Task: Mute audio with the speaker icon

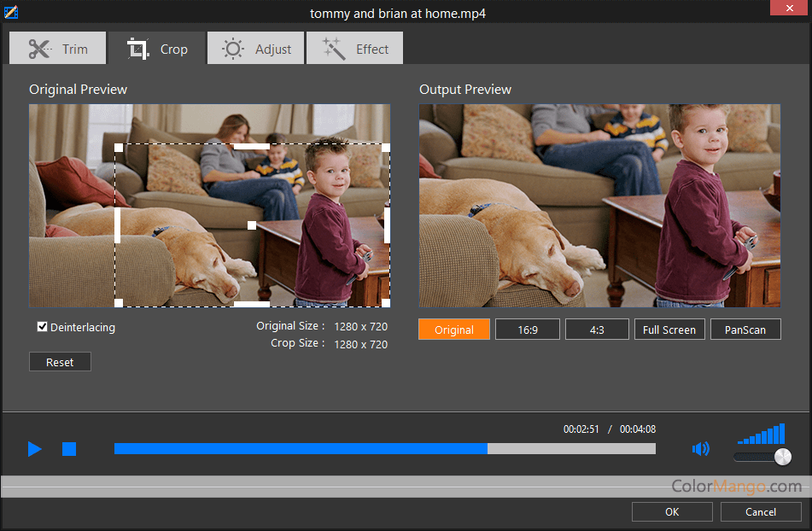Action: click(701, 449)
